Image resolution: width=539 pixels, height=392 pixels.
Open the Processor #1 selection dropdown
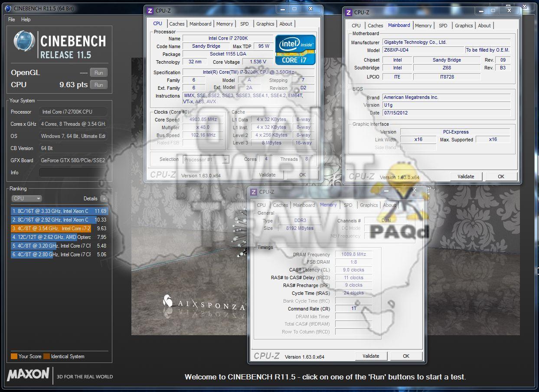(x=206, y=160)
